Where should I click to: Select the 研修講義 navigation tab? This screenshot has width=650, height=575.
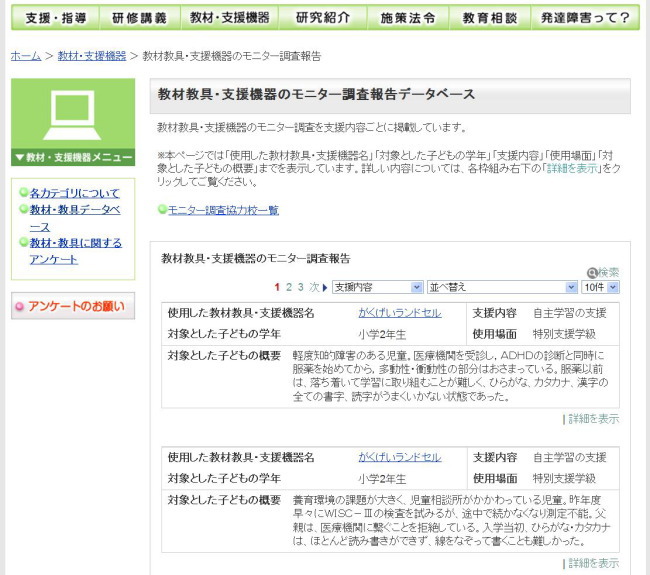coord(141,17)
